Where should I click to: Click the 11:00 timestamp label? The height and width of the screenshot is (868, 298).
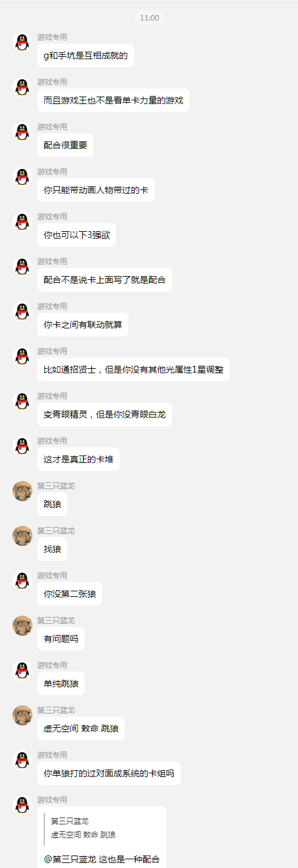(x=150, y=17)
